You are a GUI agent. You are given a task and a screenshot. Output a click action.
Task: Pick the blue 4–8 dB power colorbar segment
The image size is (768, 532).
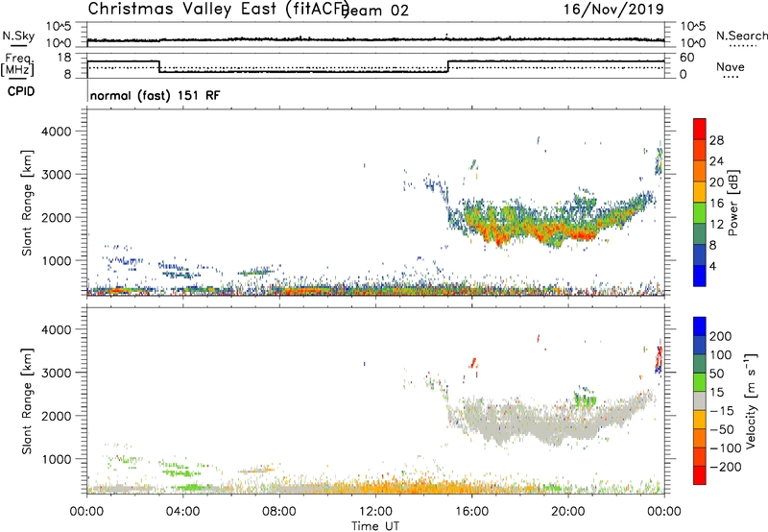[700, 255]
